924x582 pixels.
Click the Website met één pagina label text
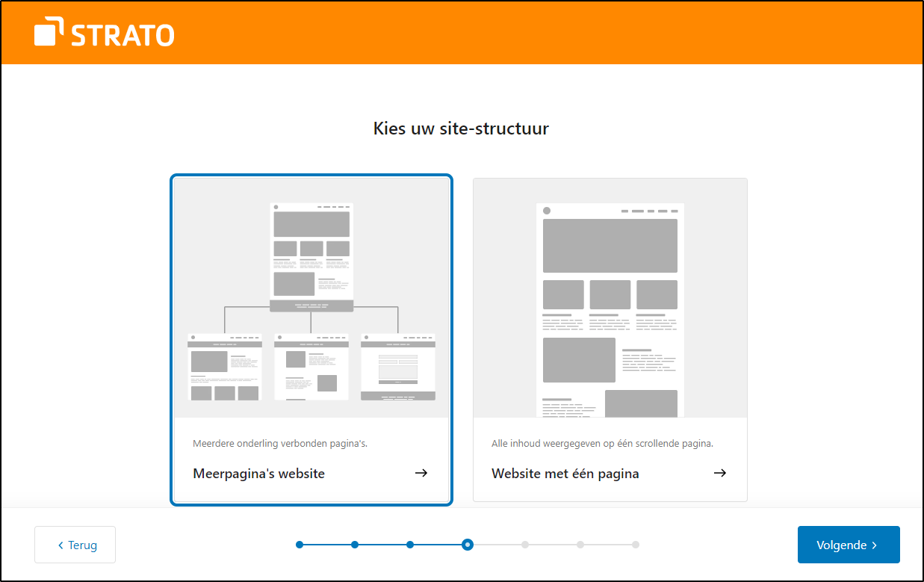pyautogui.click(x=565, y=473)
